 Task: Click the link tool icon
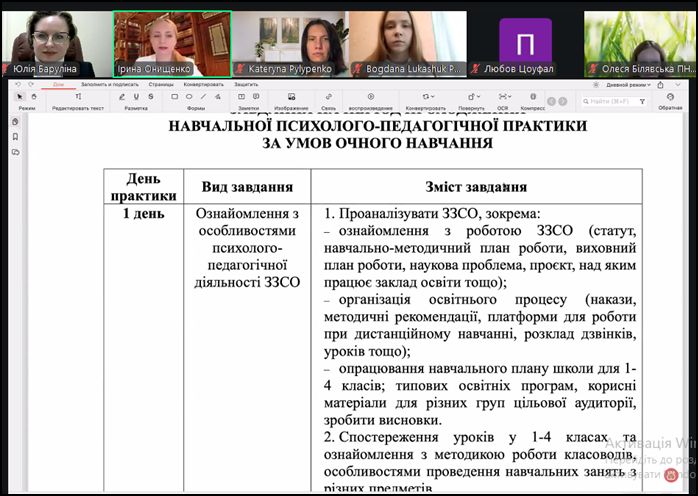pyautogui.click(x=328, y=97)
